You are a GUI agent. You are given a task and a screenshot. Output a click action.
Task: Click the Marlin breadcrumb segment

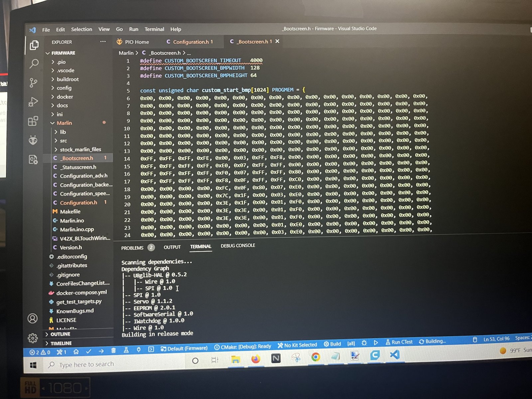tap(126, 53)
